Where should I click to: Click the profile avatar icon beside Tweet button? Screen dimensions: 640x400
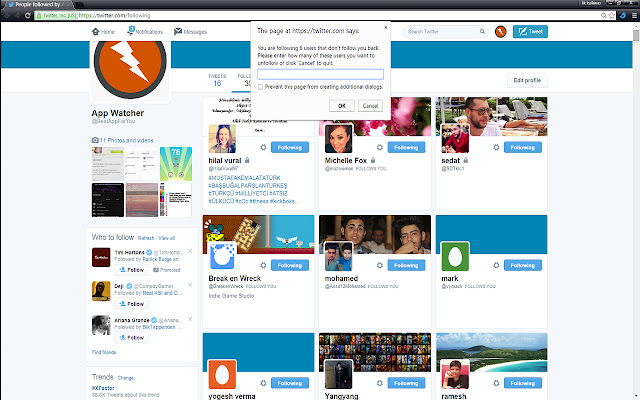pyautogui.click(x=498, y=32)
